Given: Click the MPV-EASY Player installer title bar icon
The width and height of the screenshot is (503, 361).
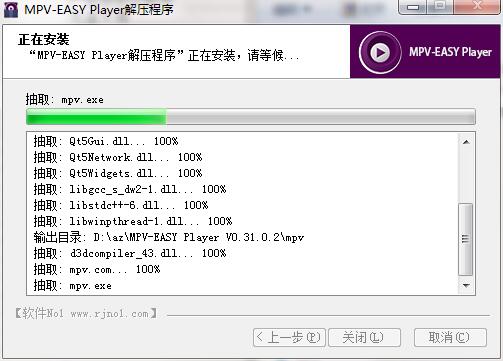Looking at the screenshot, I should coord(11,9).
